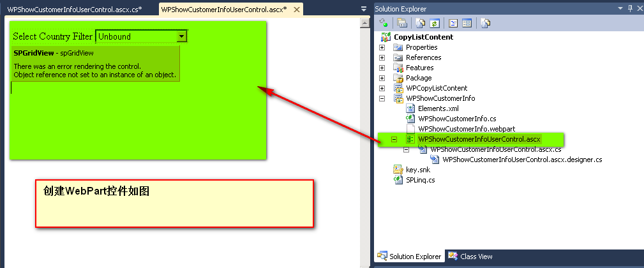
Task: Click the designer vertical scrollbar track
Action: coord(364,148)
